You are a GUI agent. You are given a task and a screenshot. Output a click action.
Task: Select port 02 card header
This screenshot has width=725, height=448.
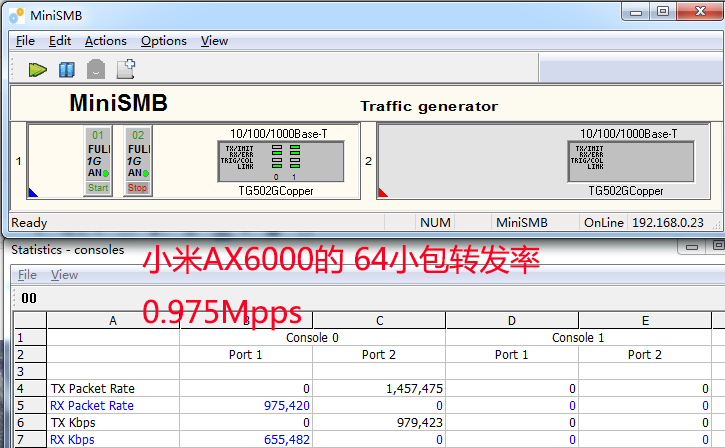(x=138, y=135)
